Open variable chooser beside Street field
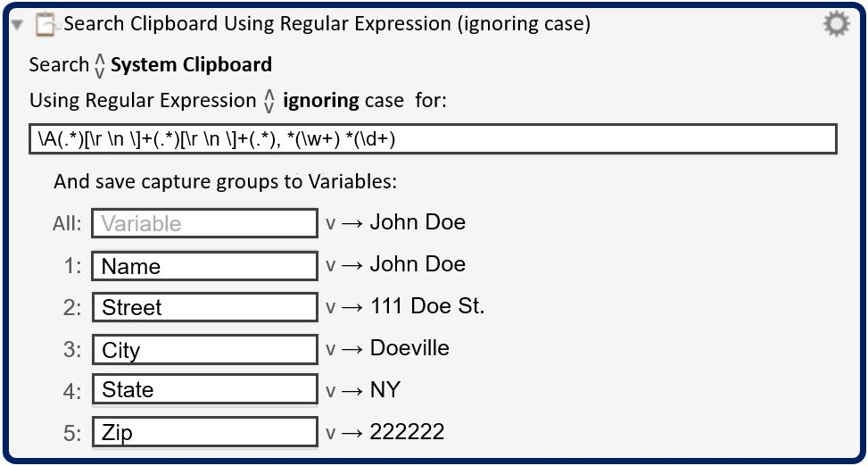The image size is (868, 466). tap(330, 307)
